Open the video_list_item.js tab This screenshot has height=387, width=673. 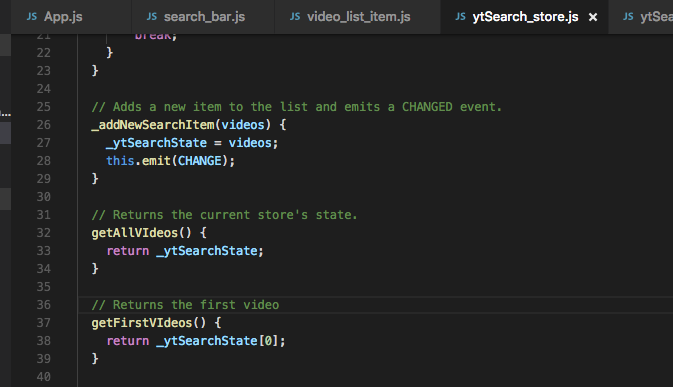pyautogui.click(x=358, y=17)
